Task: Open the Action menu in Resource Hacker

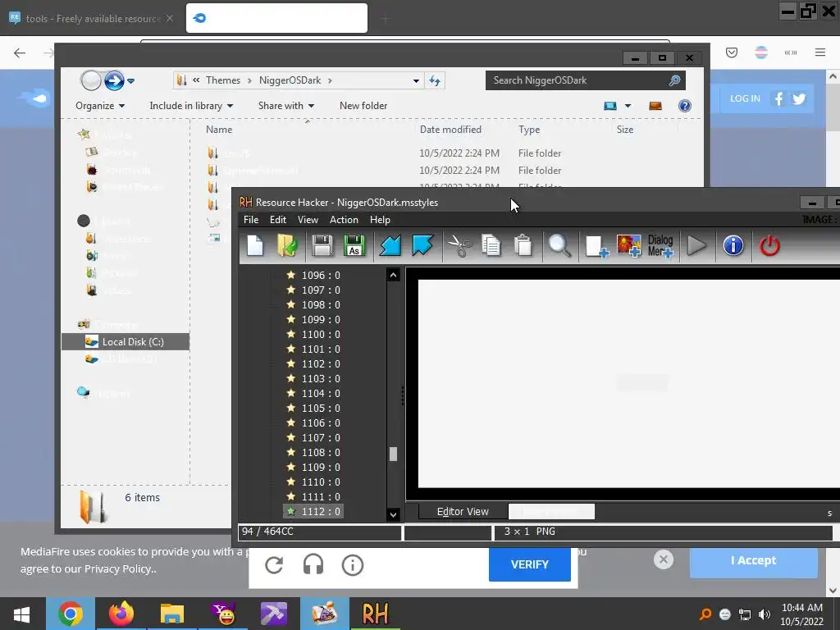Action: click(344, 220)
